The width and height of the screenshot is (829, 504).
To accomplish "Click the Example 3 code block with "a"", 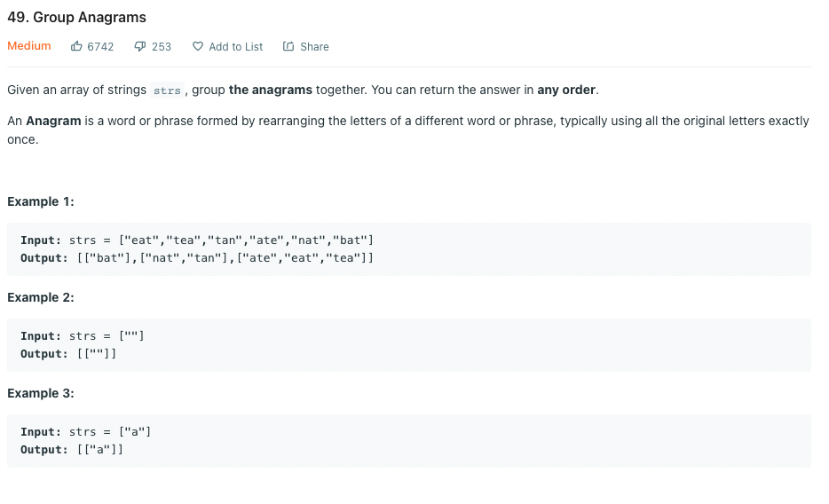I will click(x=409, y=441).
